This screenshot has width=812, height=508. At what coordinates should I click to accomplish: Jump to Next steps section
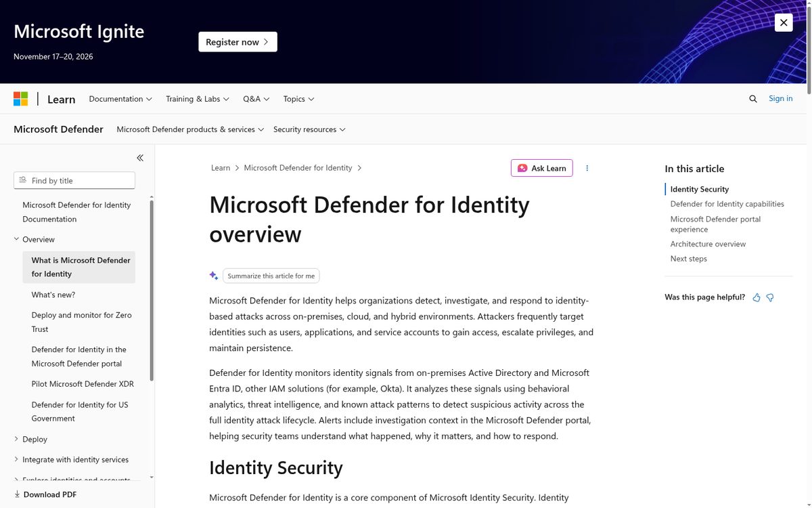[x=689, y=259]
